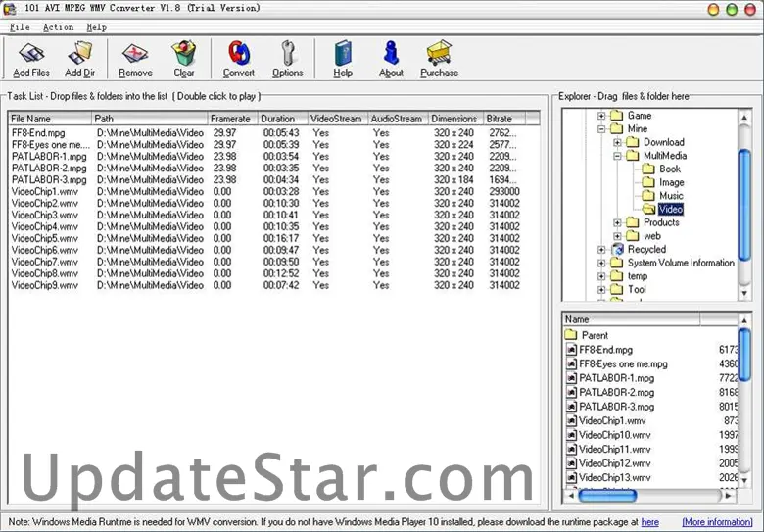Click folder tree scrollbar up arrow
764x532 pixels.
pos(744,117)
